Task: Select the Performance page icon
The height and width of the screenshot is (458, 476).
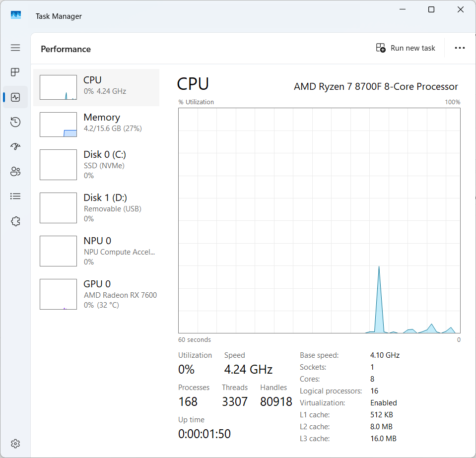Action: point(15,97)
